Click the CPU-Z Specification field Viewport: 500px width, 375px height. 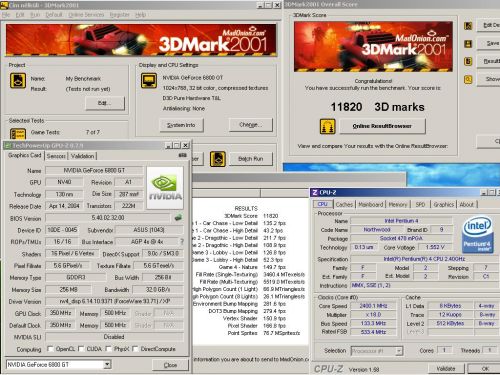tap(424, 259)
